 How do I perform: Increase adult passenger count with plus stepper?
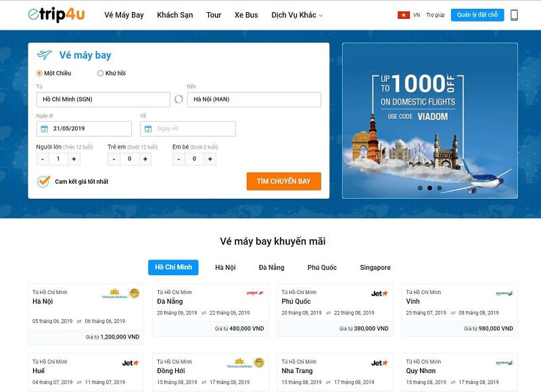(73, 160)
